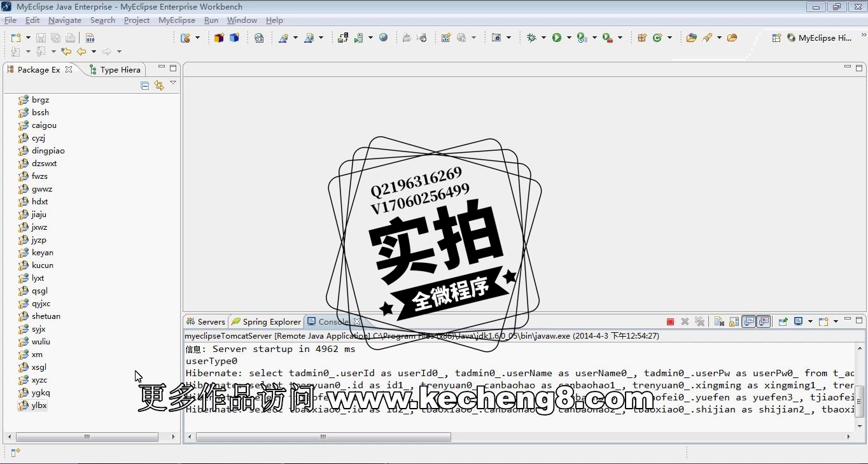Select the dingpiao project

[x=42, y=151]
